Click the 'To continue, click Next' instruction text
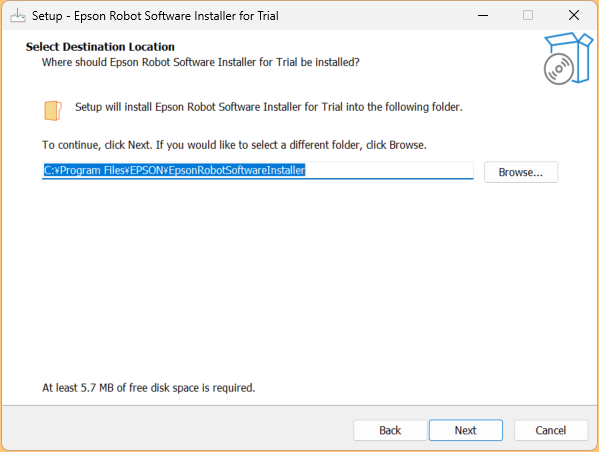 [x=234, y=145]
